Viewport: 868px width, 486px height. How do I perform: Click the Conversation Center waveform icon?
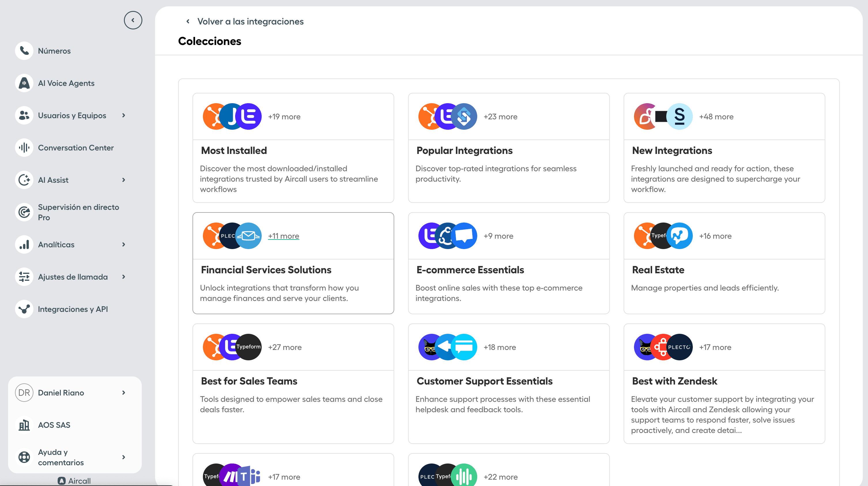[x=24, y=148]
